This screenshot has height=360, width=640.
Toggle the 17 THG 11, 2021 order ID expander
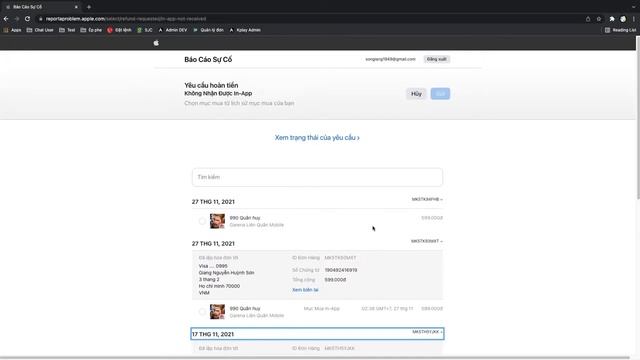(x=427, y=332)
